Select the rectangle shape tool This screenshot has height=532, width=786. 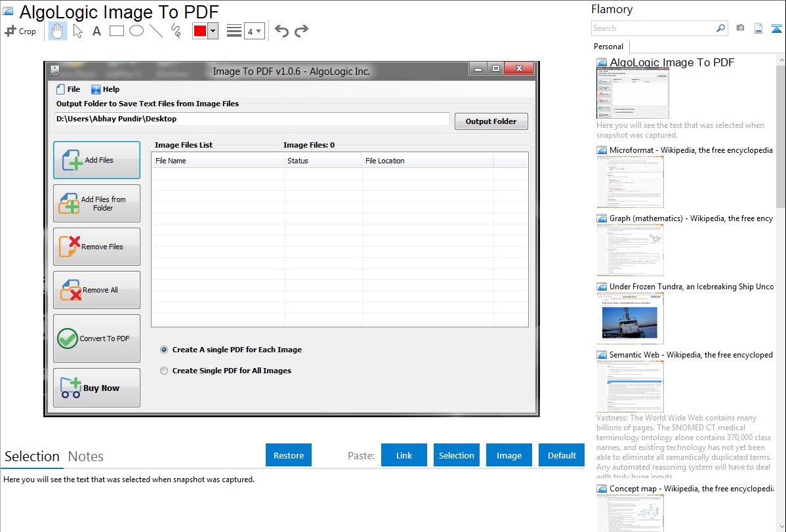117,31
